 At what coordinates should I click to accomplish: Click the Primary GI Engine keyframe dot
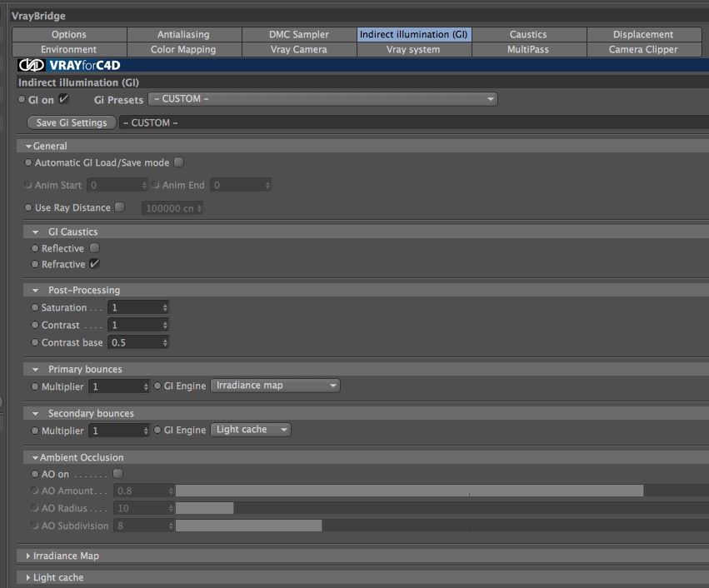pos(157,386)
